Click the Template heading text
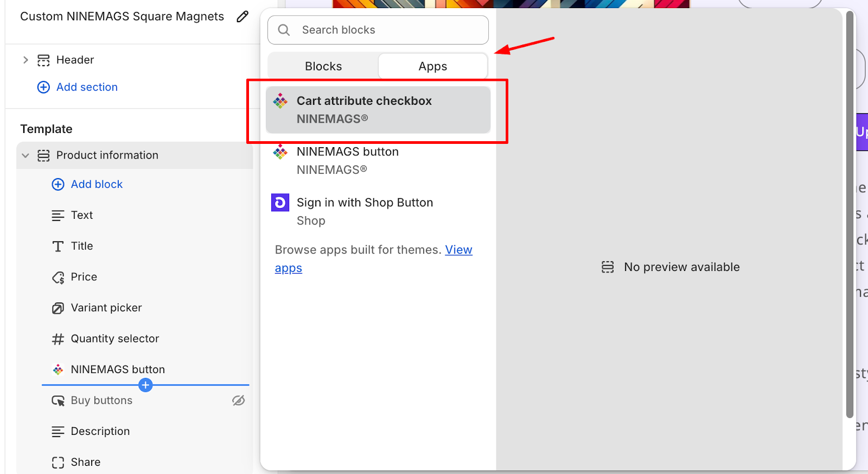Screen dimensions: 868x474 pos(46,129)
